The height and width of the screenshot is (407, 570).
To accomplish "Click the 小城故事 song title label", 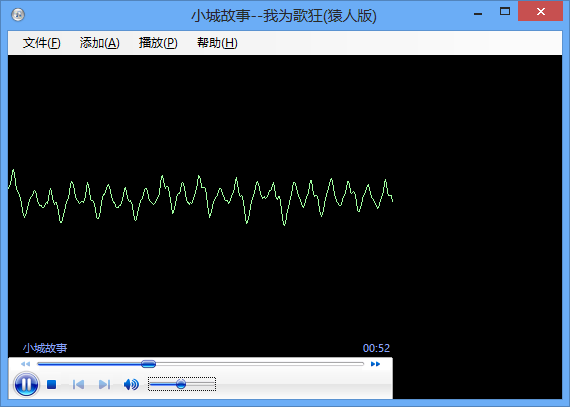I will [x=45, y=348].
